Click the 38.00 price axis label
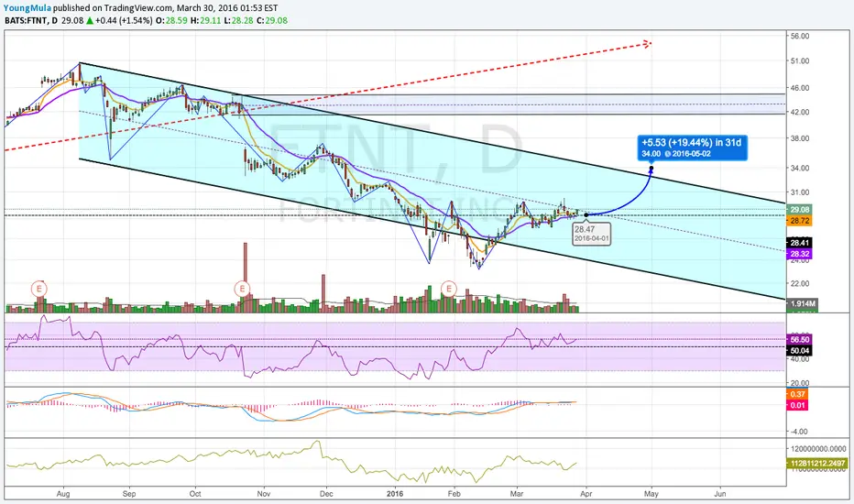854x504 pixels. tap(800, 138)
